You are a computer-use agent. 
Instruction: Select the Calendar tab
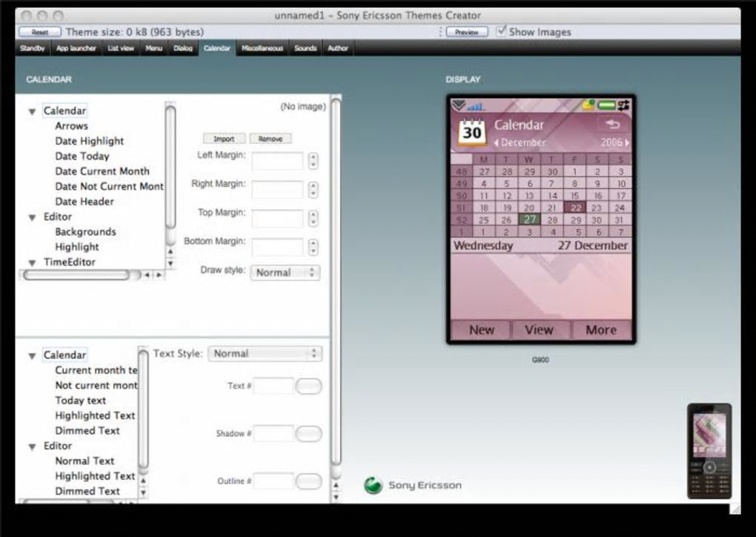pyautogui.click(x=217, y=48)
